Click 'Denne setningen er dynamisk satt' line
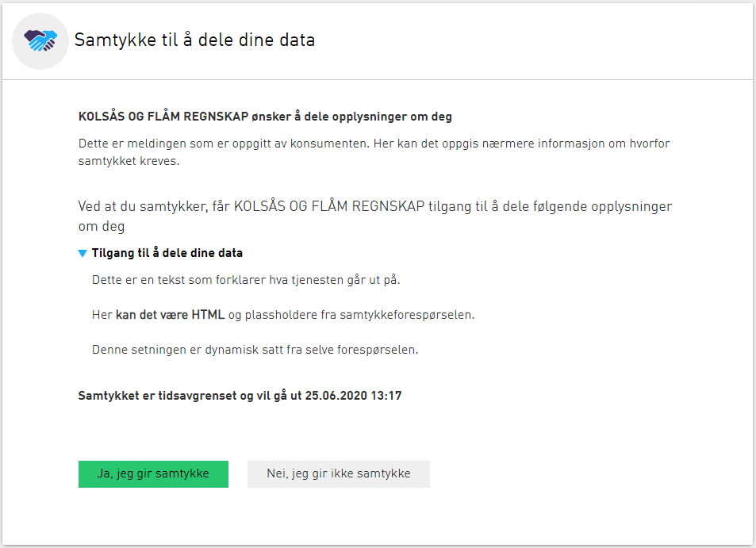756x548 pixels. pos(255,350)
